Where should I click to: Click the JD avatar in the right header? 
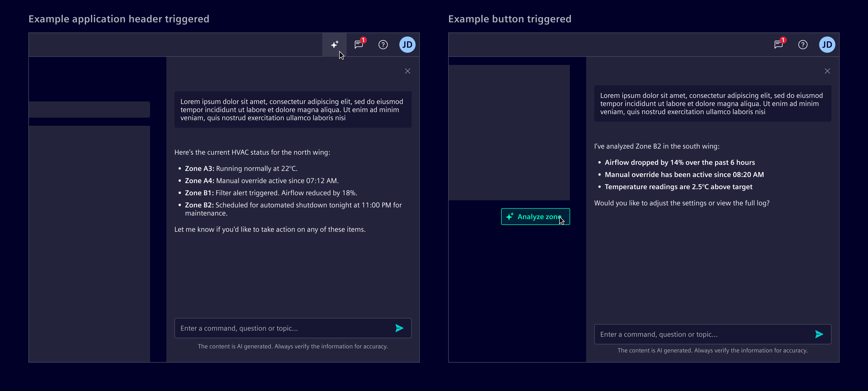click(827, 44)
